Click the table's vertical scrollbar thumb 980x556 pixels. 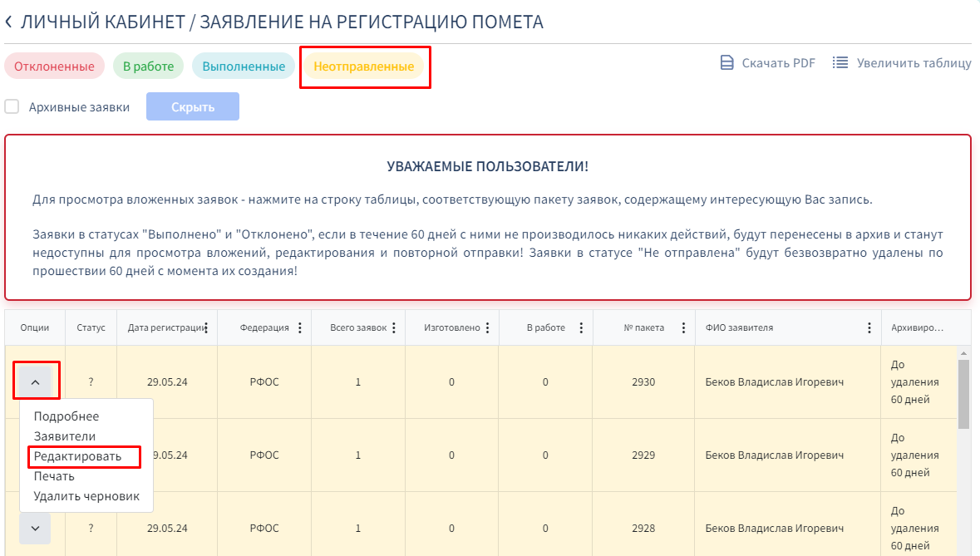coord(963,394)
